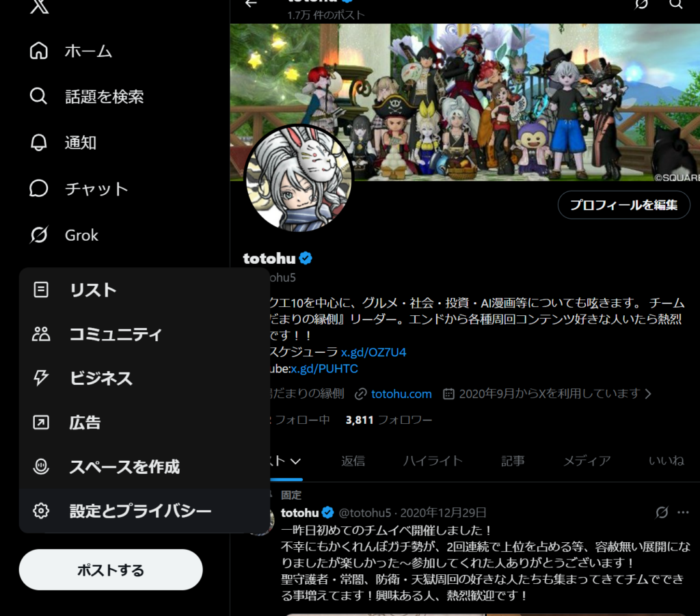700x616 pixels.
Task: Click 2020年9月からXを利用しています text
Action: (550, 394)
